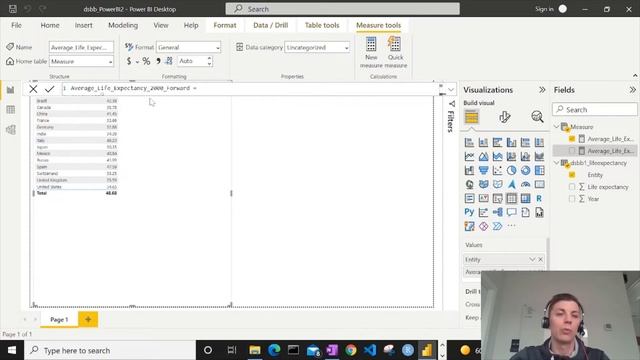Check the Life expectancy field
Screen dimensions: 640x360
click(x=572, y=187)
